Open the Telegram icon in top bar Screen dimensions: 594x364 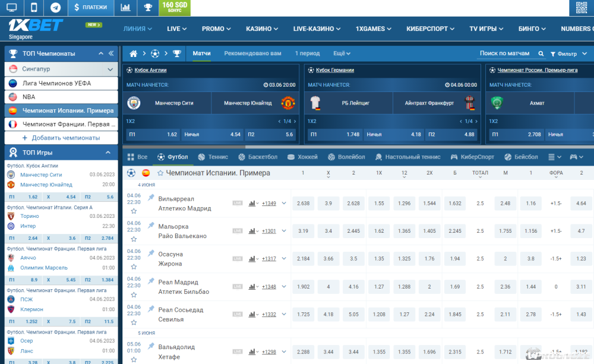tap(56, 8)
